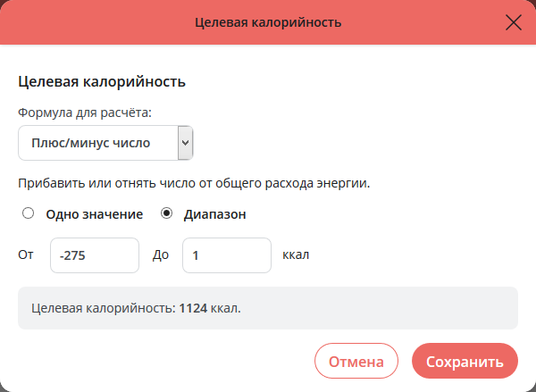The width and height of the screenshot is (536, 392).
Task: Select the "Диапазон" radio button circle
Action: 166,213
